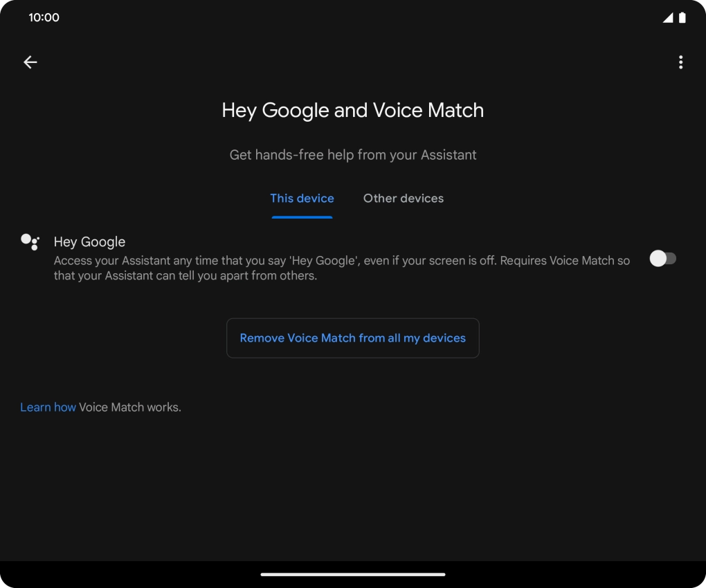Tap the battery icon in status bar
The image size is (706, 588).
[682, 18]
